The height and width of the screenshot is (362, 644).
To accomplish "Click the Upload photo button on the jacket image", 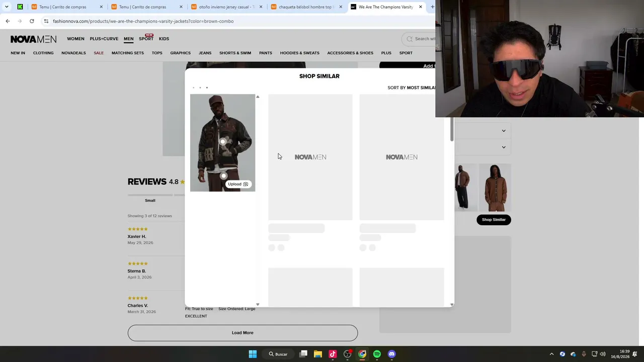I will click(x=238, y=184).
